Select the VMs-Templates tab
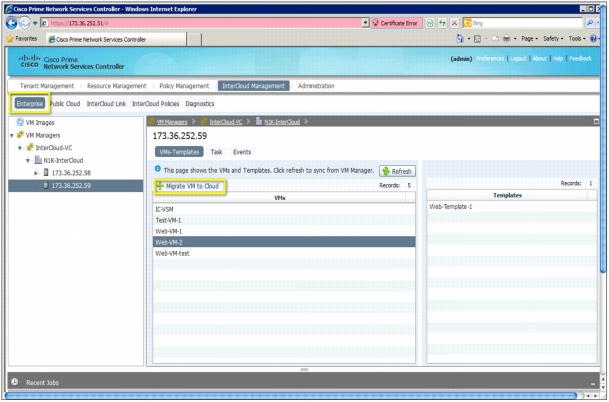 click(x=179, y=152)
